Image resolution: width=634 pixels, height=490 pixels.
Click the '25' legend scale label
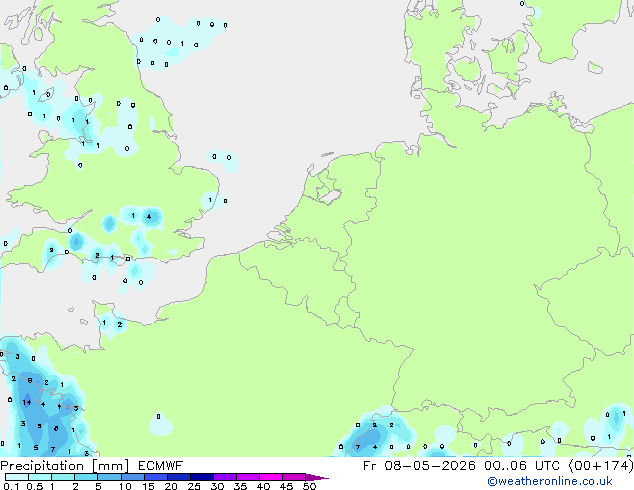coord(194,486)
